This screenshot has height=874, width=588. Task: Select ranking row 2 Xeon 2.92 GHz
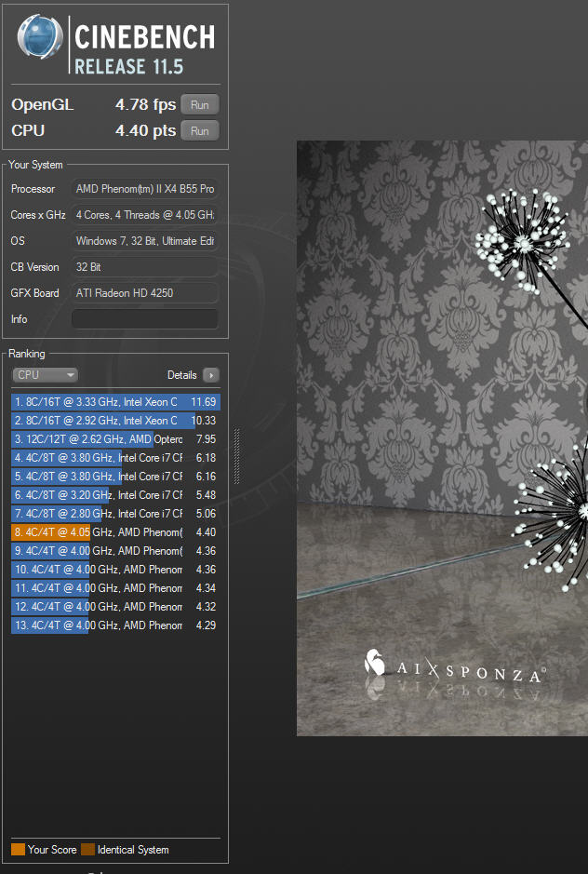point(115,421)
